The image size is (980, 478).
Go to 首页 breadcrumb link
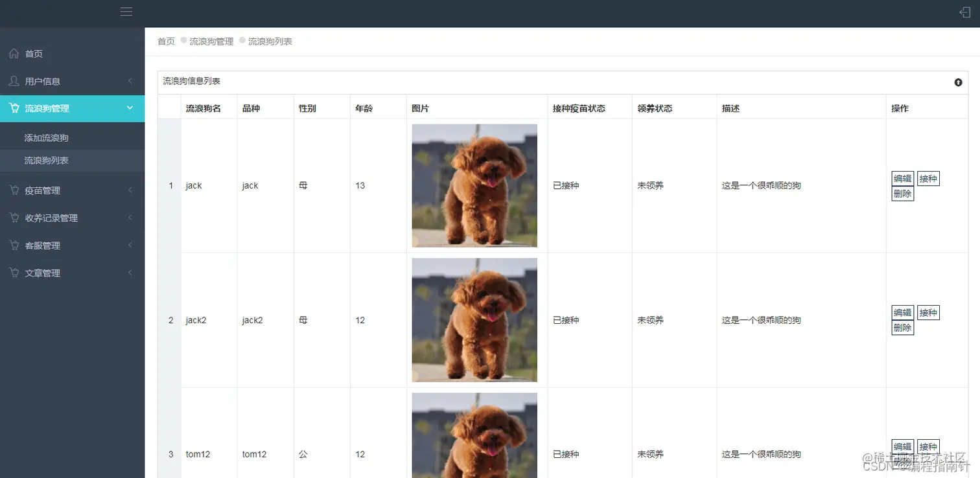click(x=166, y=41)
